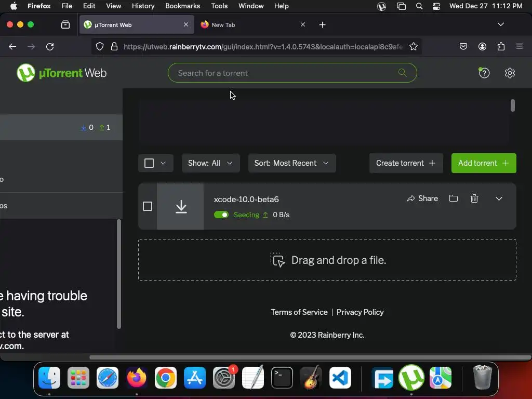Click the uTorrent Web logo

[62, 73]
